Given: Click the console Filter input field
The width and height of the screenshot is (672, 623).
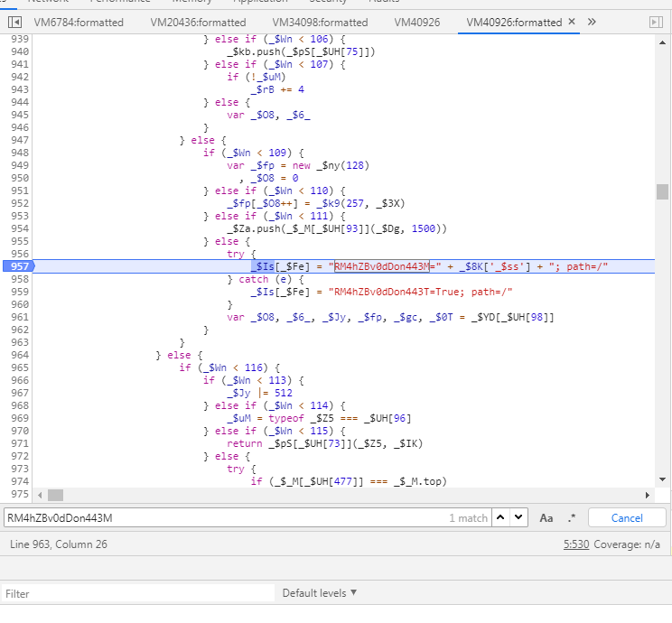Looking at the screenshot, I should [x=135, y=593].
